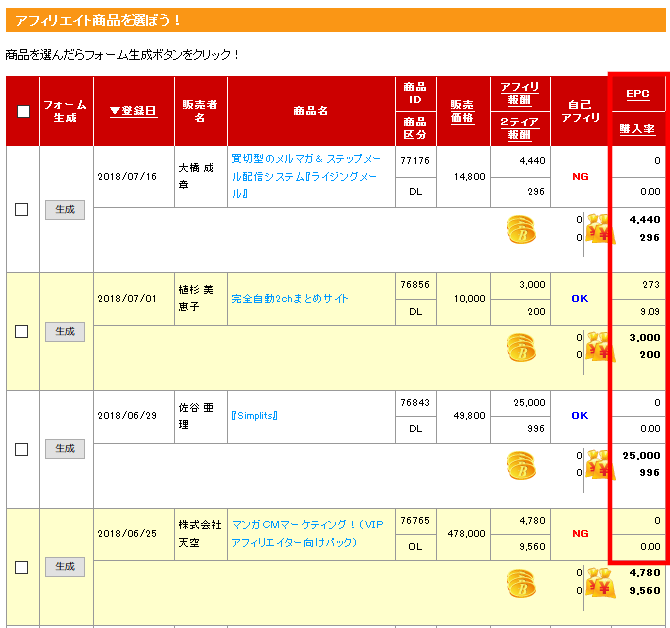The height and width of the screenshot is (628, 670).
Task: Click gold coin icon in 完全自動2chまとめサイト row
Action: click(x=521, y=347)
